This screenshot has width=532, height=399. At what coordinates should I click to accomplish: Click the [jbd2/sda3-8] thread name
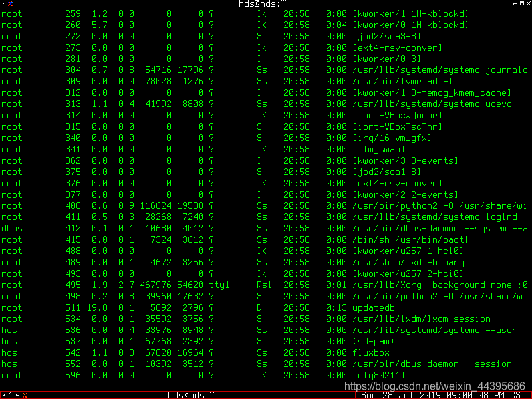(387, 37)
